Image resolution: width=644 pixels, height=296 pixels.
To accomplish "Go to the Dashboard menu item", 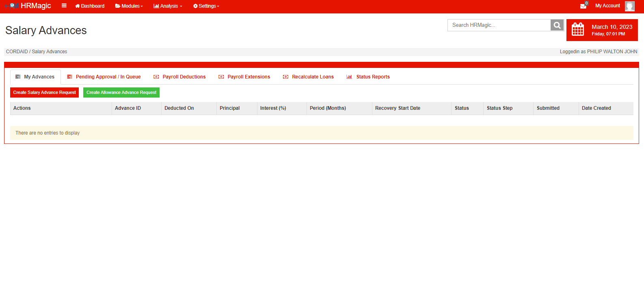I will click(90, 6).
